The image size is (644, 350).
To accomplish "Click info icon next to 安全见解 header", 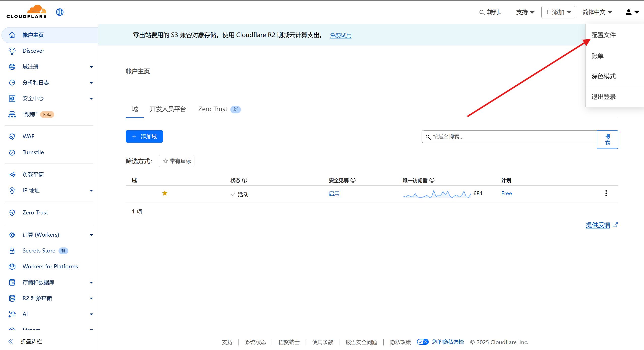I will click(x=353, y=180).
